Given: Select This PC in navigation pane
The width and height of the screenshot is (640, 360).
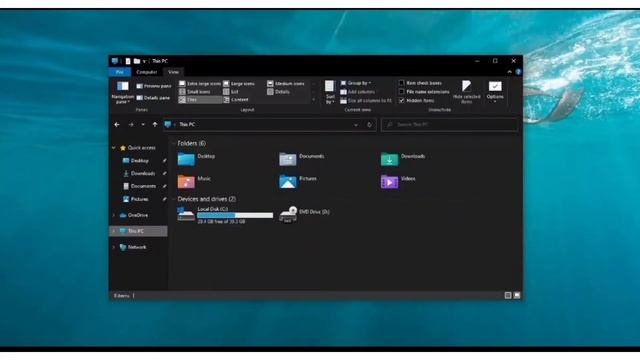Looking at the screenshot, I should point(138,231).
